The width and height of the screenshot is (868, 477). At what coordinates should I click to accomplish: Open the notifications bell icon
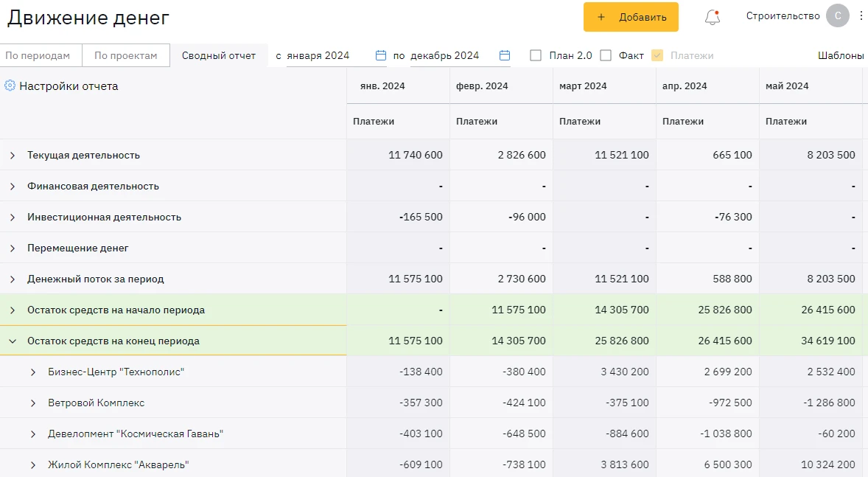click(x=713, y=17)
